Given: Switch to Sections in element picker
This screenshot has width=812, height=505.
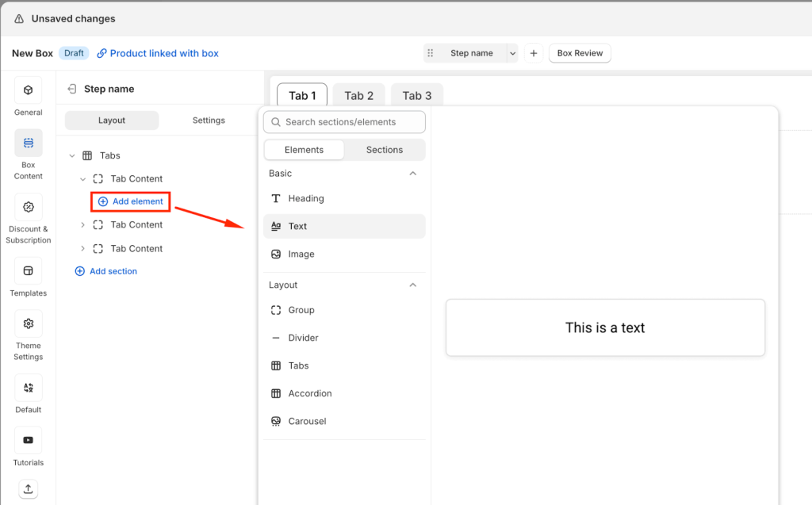Looking at the screenshot, I should 385,150.
